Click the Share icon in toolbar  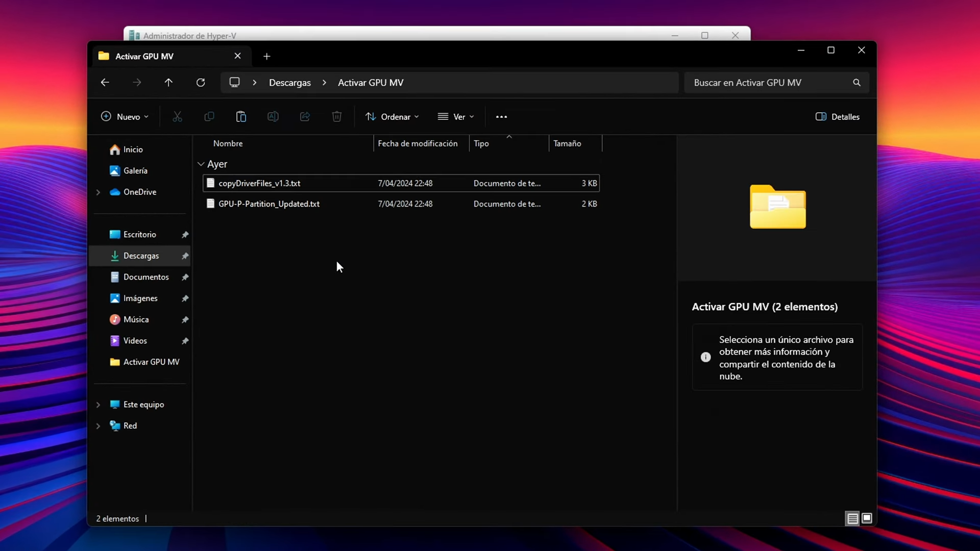click(x=305, y=117)
